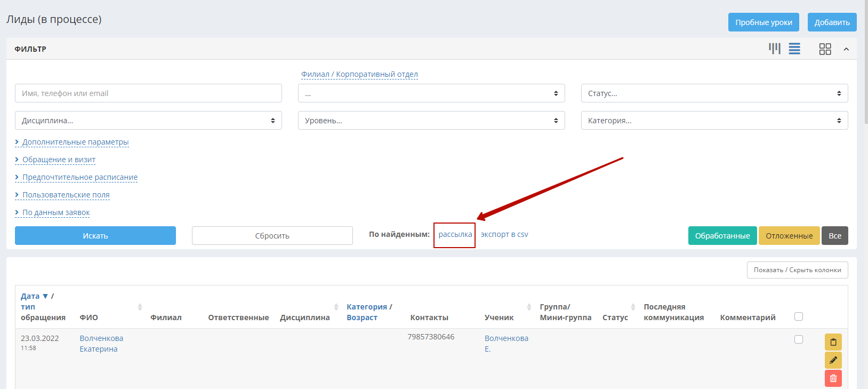Show Отложенные leads tab

[x=789, y=236]
